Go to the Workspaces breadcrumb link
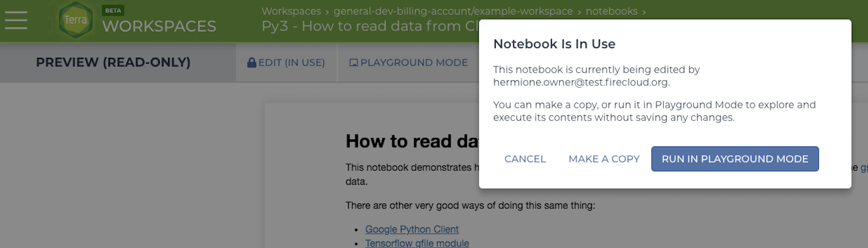This screenshot has width=868, height=248. coord(291,11)
